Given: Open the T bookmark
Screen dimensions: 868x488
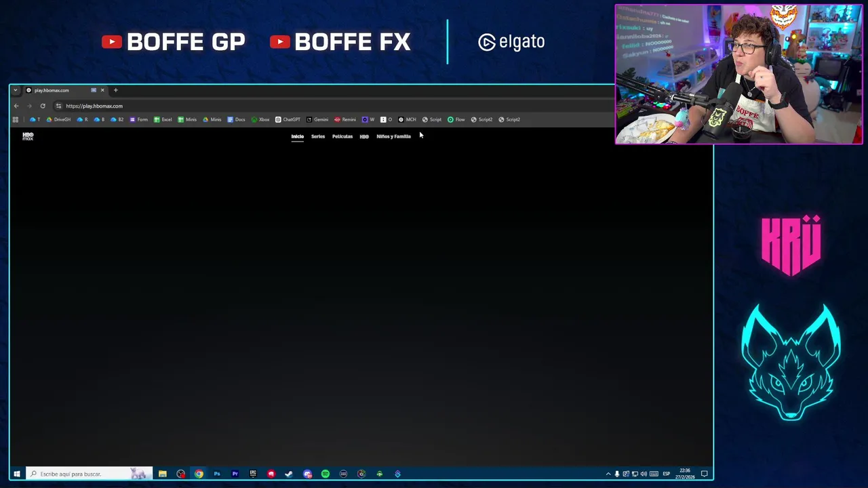Looking at the screenshot, I should tap(35, 119).
